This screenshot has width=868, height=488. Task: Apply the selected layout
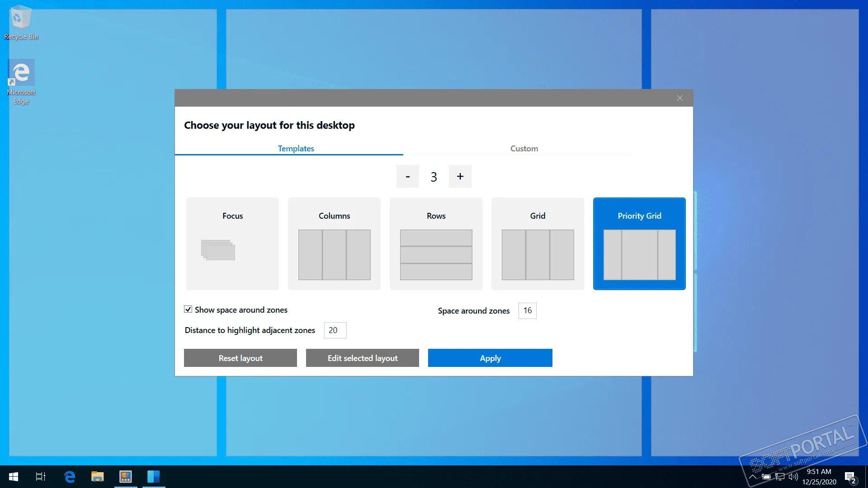[490, 358]
